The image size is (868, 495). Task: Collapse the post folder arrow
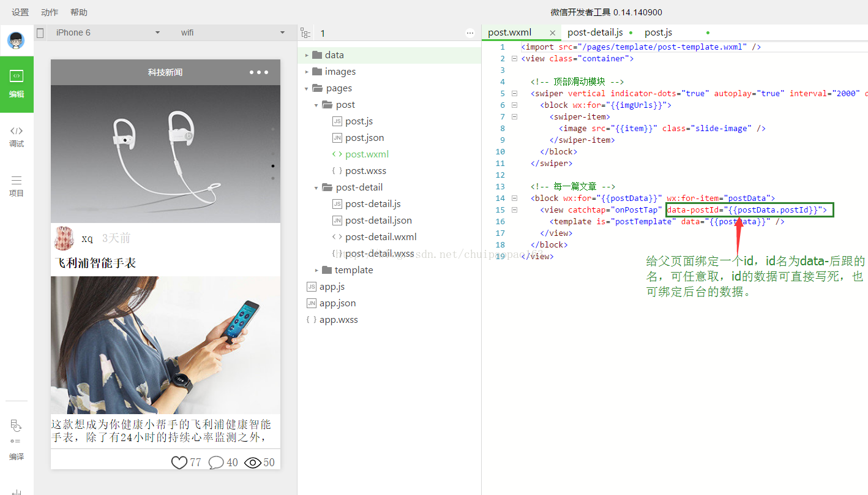[x=316, y=105]
